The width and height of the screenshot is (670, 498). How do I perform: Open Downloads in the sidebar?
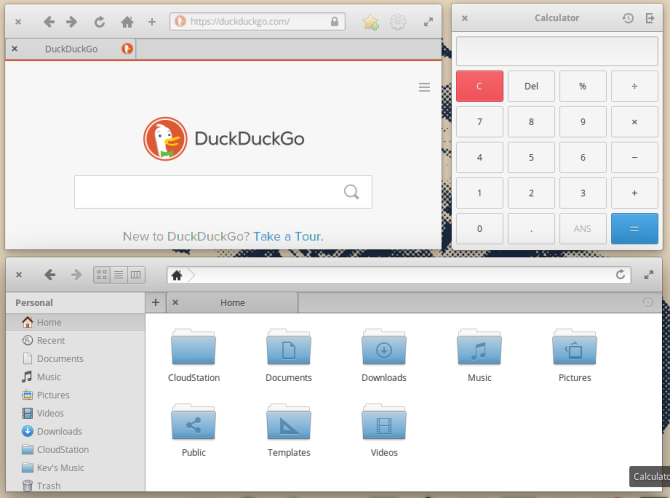click(x=76, y=431)
